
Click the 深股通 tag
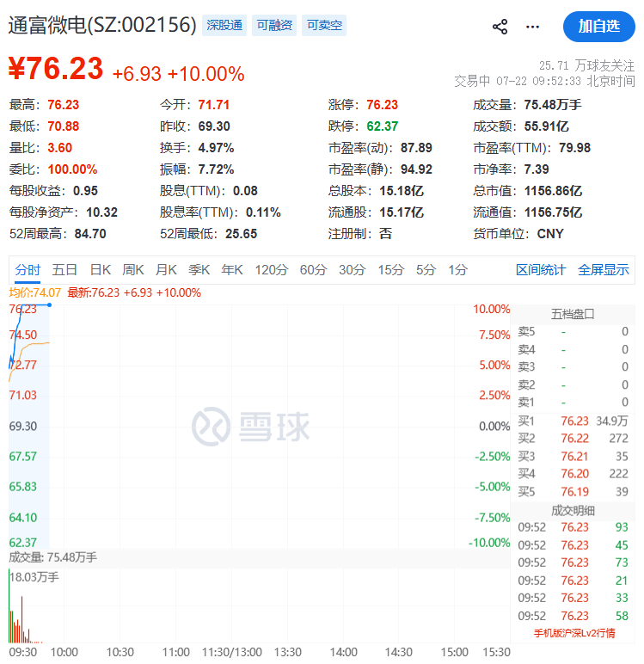pyautogui.click(x=224, y=26)
